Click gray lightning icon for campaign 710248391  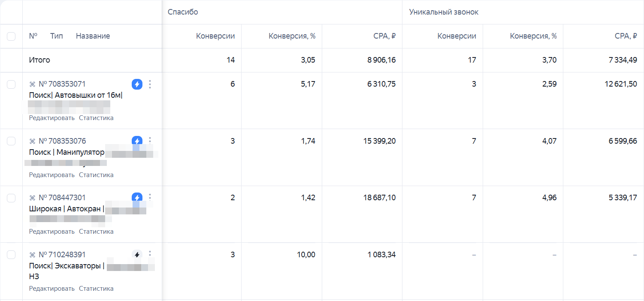pos(137,255)
